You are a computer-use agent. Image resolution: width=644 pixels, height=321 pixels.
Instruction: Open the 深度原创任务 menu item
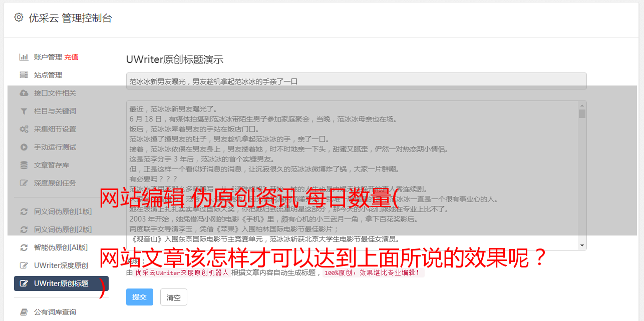(55, 183)
